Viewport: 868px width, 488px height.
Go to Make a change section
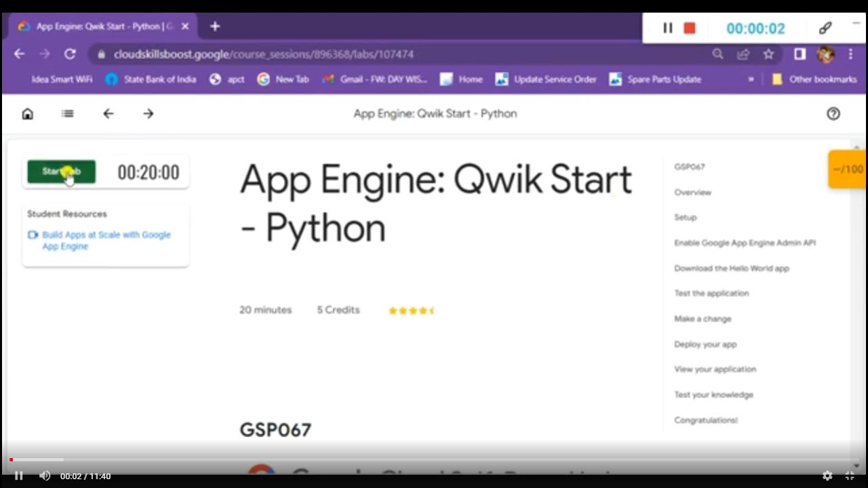[x=703, y=319]
